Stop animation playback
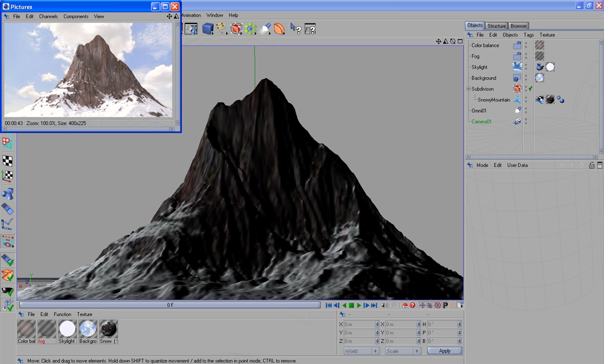 coord(351,305)
